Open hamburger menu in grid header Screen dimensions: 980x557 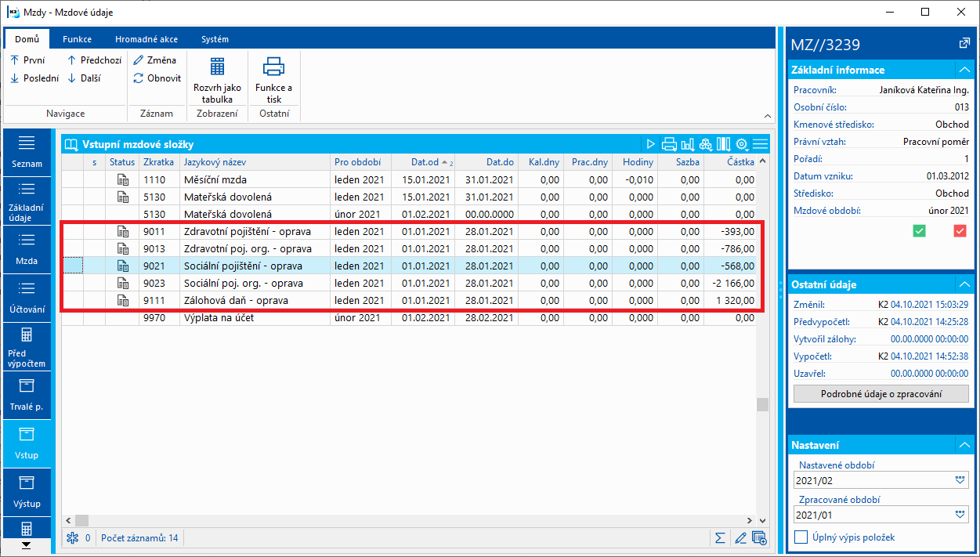point(760,144)
